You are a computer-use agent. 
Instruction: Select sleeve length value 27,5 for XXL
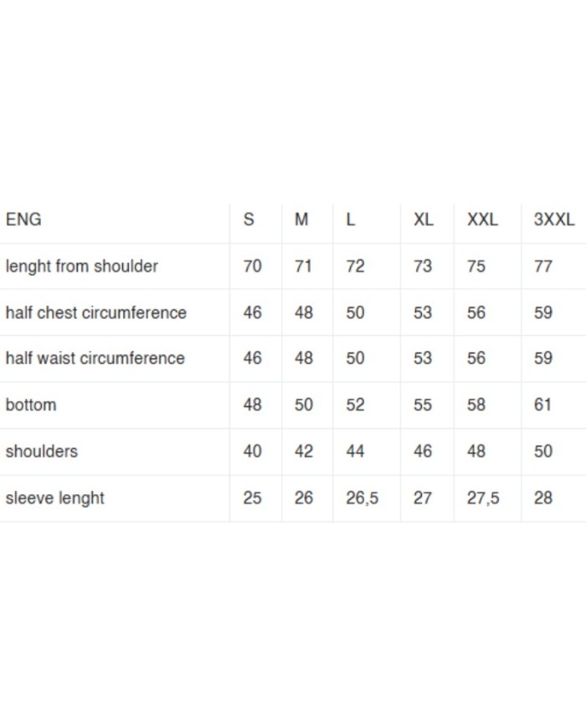coord(483,498)
